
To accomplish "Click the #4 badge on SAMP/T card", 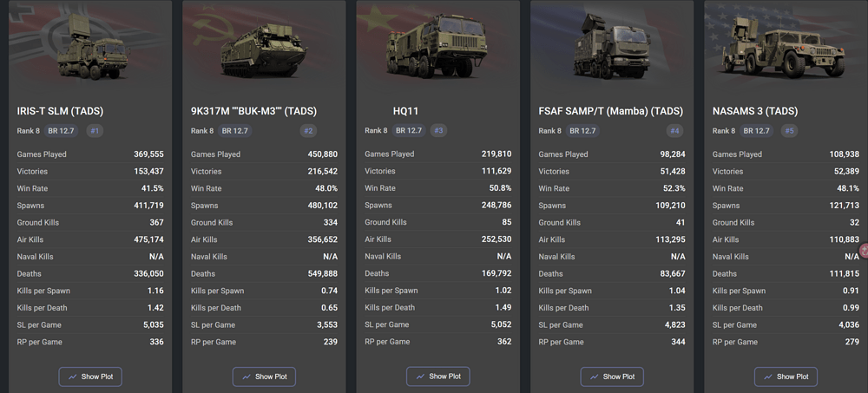I will (x=675, y=131).
